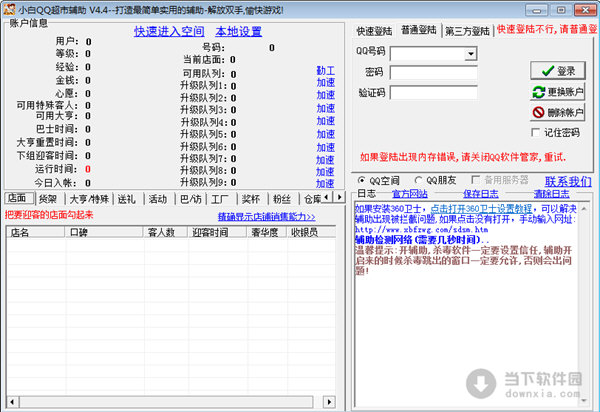The image size is (600, 412).
Task: Switch to the 第三方登陆 tab
Action: point(467,31)
